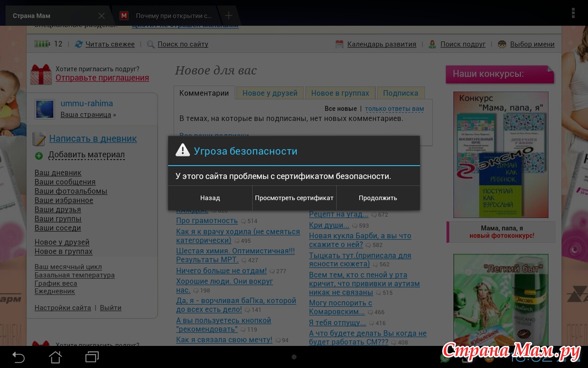Image resolution: width=588 pixels, height=368 pixels.
Task: Open Ваши фотоальбомы in the sidebar
Action: (x=71, y=191)
